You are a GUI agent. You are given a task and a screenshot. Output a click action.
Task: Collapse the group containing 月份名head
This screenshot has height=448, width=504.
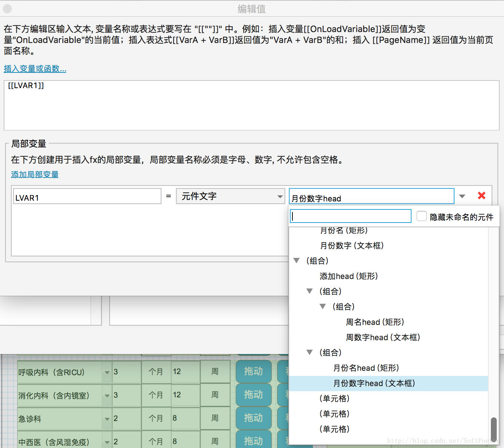[x=310, y=352]
